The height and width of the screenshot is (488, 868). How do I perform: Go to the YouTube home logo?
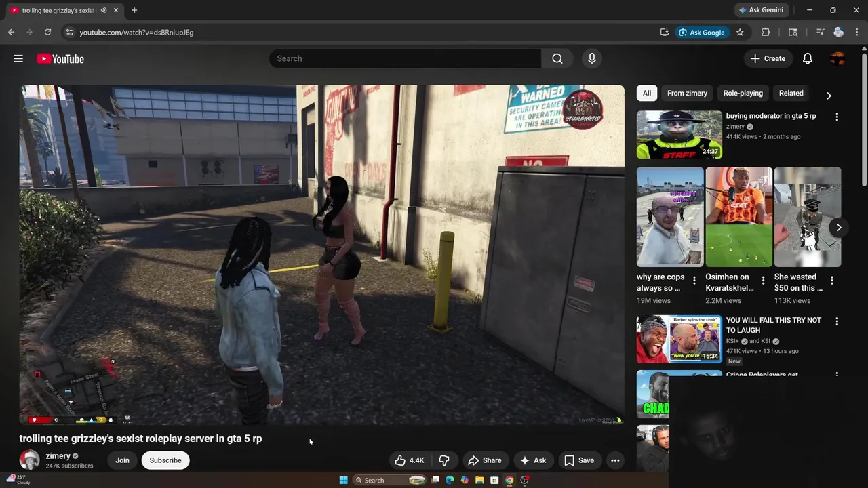pyautogui.click(x=60, y=59)
